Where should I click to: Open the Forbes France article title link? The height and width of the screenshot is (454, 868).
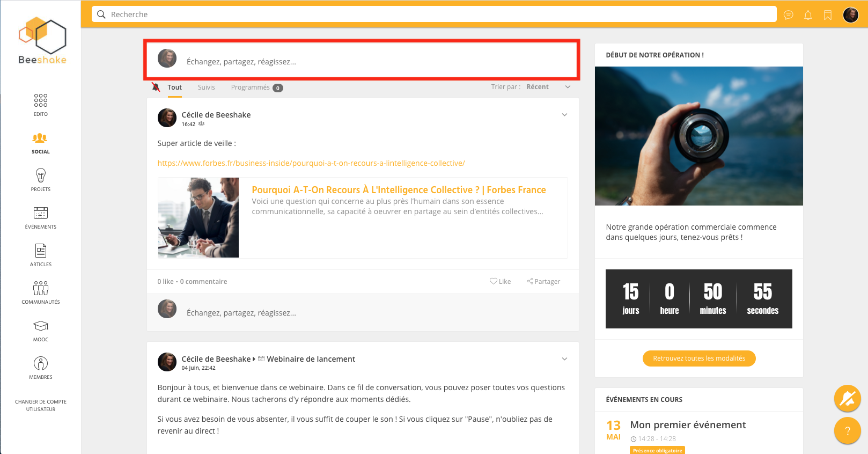tap(399, 190)
